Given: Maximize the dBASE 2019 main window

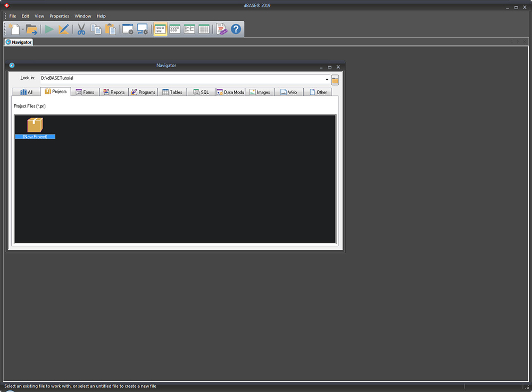Looking at the screenshot, I should pos(516,7).
